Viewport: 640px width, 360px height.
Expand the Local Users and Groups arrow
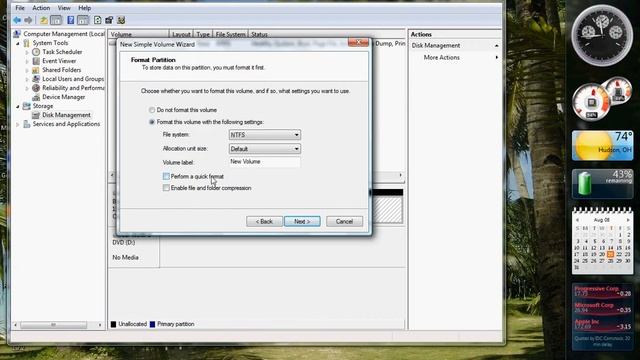[27, 79]
